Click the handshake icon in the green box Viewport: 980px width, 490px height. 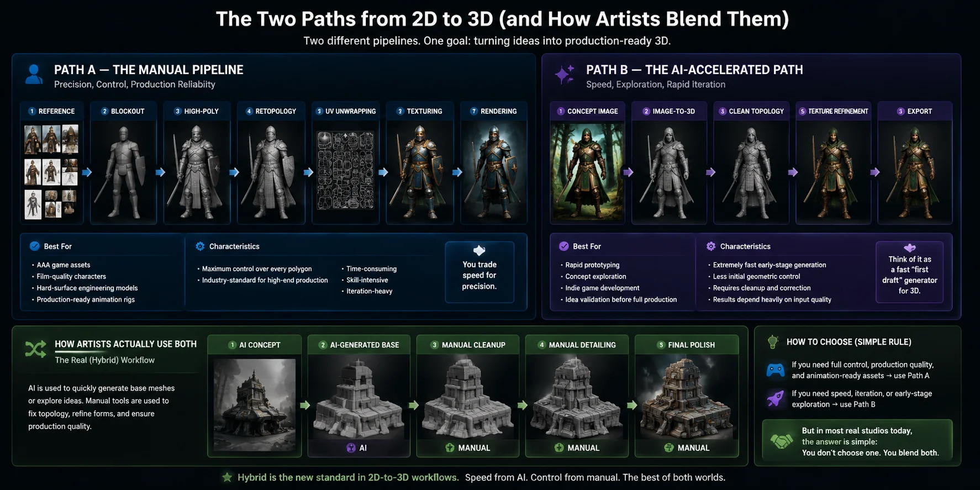pyautogui.click(x=782, y=441)
